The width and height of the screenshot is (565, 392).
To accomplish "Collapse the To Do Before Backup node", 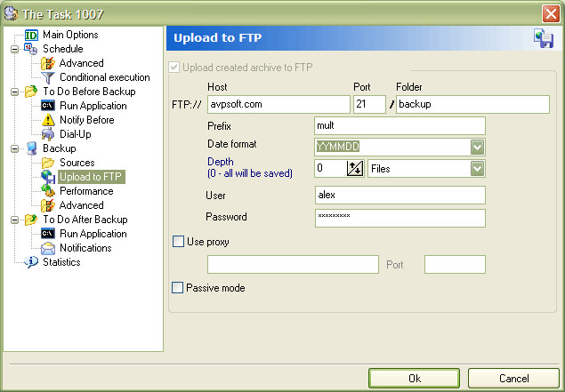I will point(15,92).
